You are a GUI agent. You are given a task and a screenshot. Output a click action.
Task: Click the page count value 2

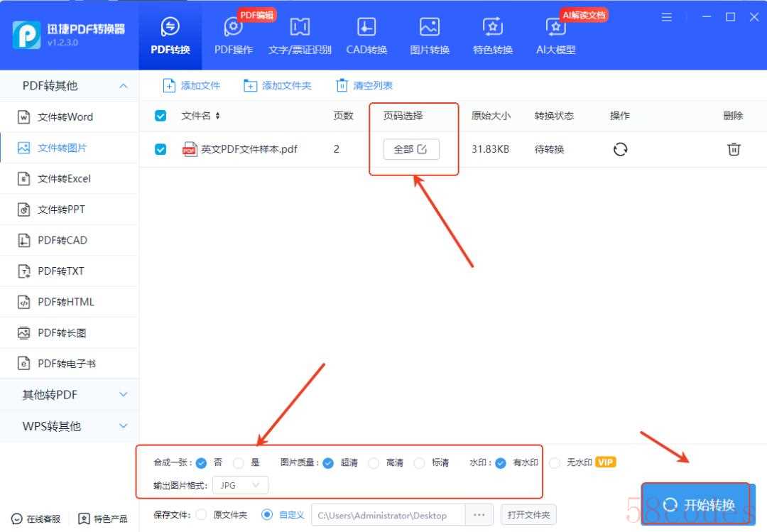(337, 149)
